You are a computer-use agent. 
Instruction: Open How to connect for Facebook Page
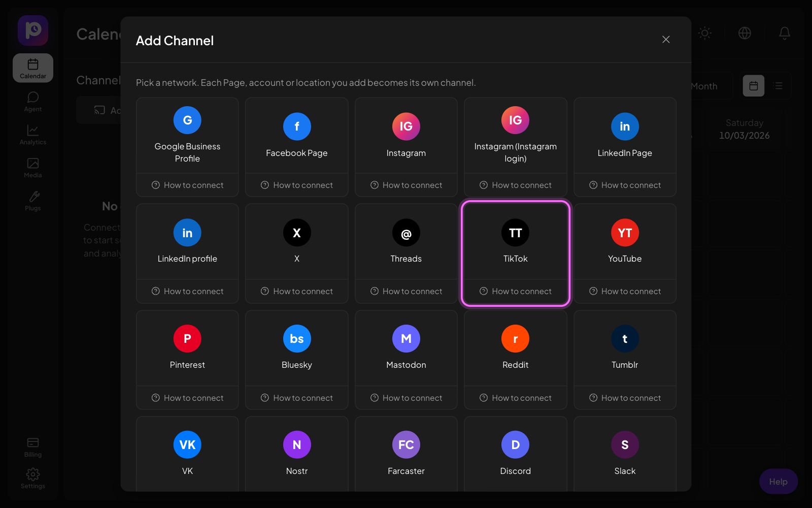click(297, 185)
